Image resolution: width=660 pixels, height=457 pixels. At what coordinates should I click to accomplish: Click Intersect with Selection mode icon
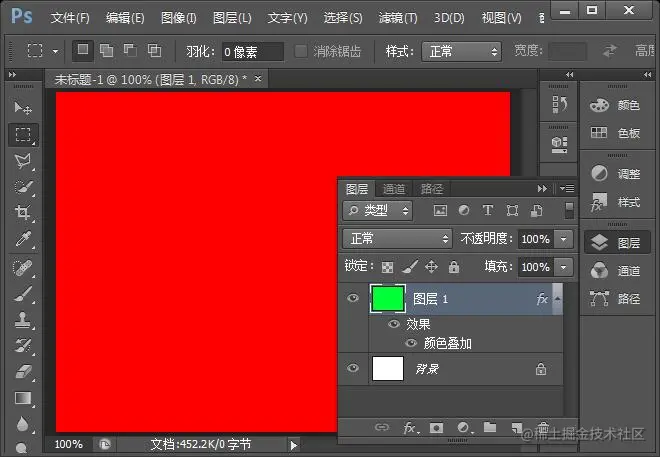point(154,50)
